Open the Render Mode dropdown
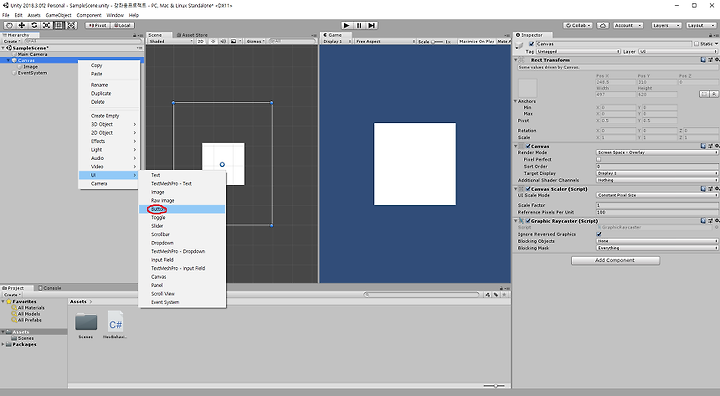720x396 pixels. click(657, 153)
